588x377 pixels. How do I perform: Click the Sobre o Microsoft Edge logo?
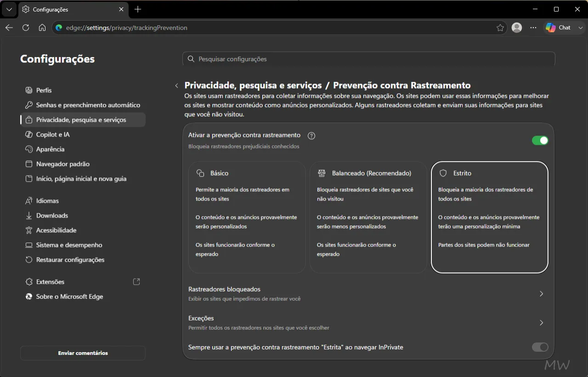[x=29, y=297]
